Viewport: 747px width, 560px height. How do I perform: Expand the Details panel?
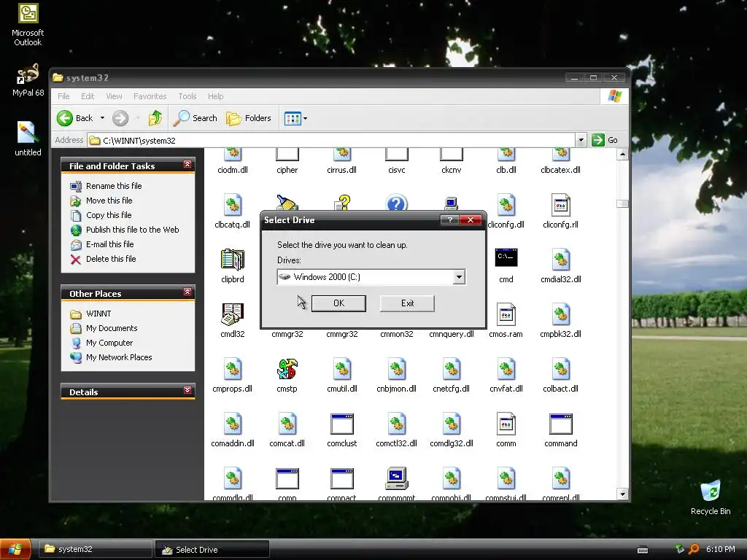click(187, 391)
